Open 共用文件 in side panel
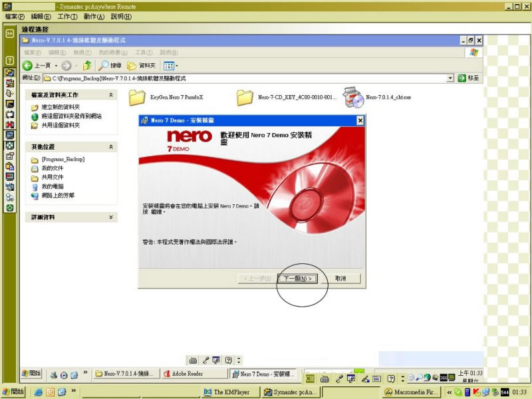The height and width of the screenshot is (399, 532). tap(53, 177)
